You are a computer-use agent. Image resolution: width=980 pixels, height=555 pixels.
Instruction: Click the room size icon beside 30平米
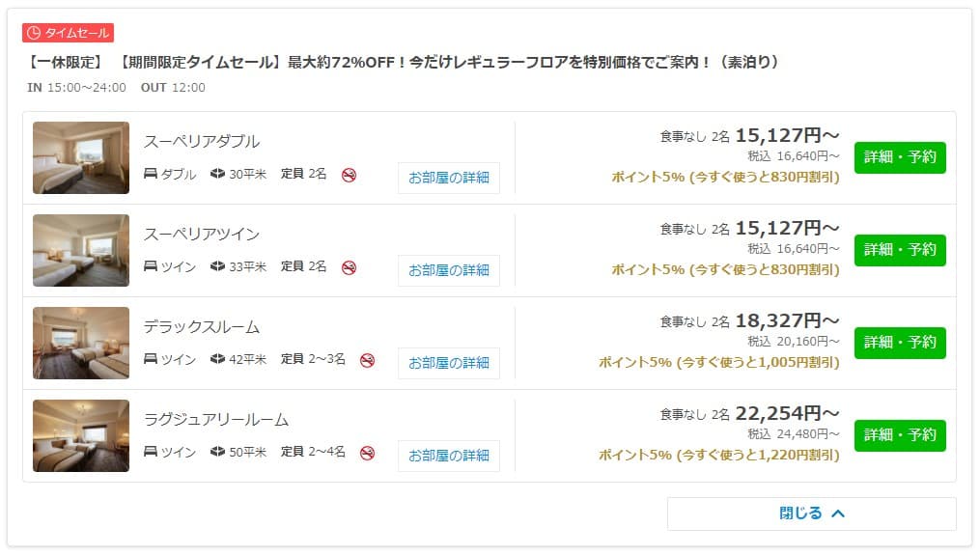click(x=217, y=173)
